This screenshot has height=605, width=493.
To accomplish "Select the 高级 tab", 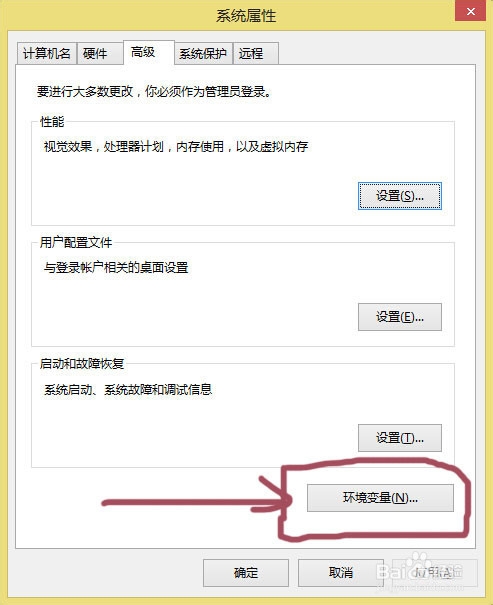I will [149, 52].
